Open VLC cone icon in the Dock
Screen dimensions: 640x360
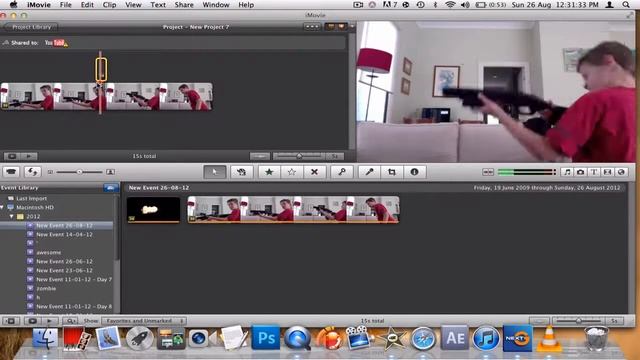pos(549,338)
